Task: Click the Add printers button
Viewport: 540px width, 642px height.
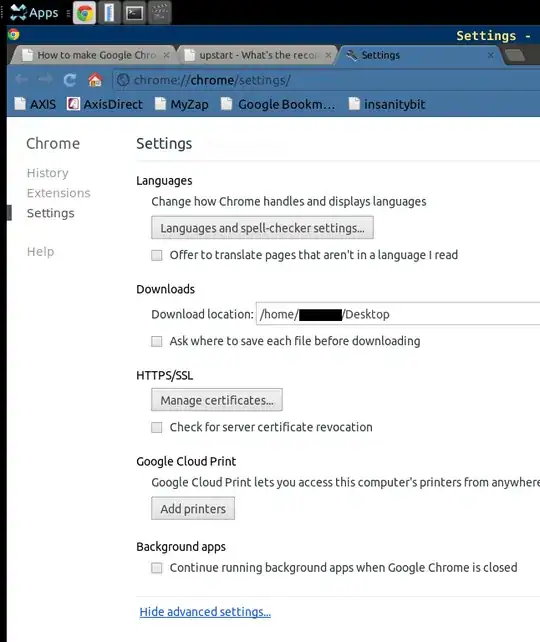Action: 193,509
